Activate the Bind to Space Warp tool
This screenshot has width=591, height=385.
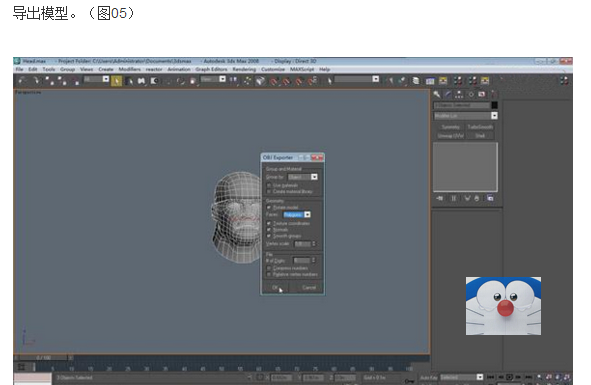point(75,81)
